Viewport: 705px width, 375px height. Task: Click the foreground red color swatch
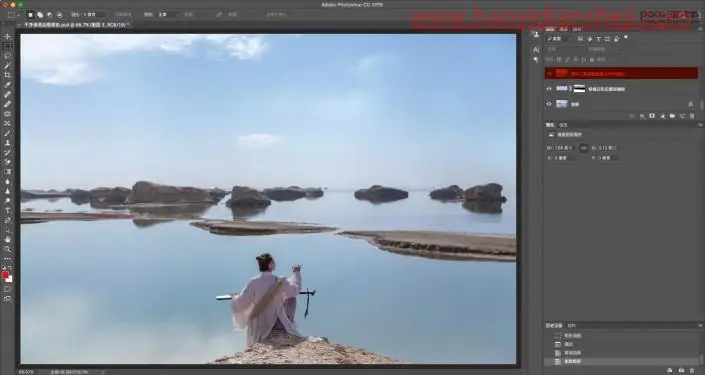pyautogui.click(x=5, y=275)
